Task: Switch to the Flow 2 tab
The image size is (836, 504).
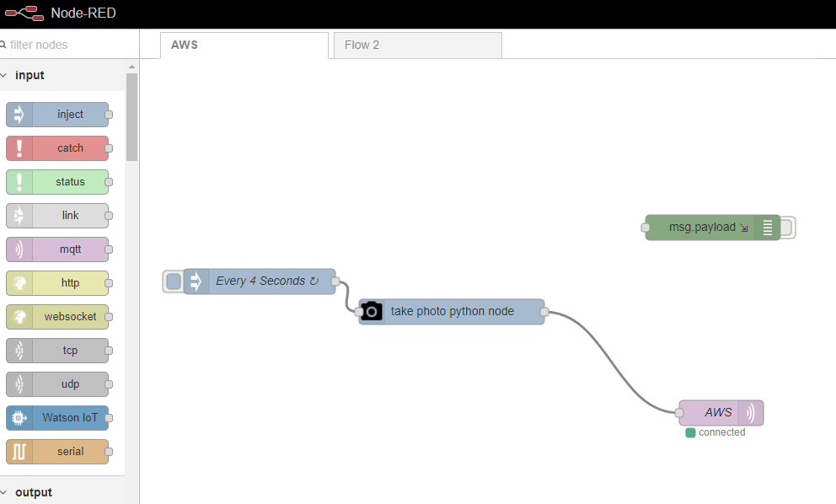Action: (417, 46)
